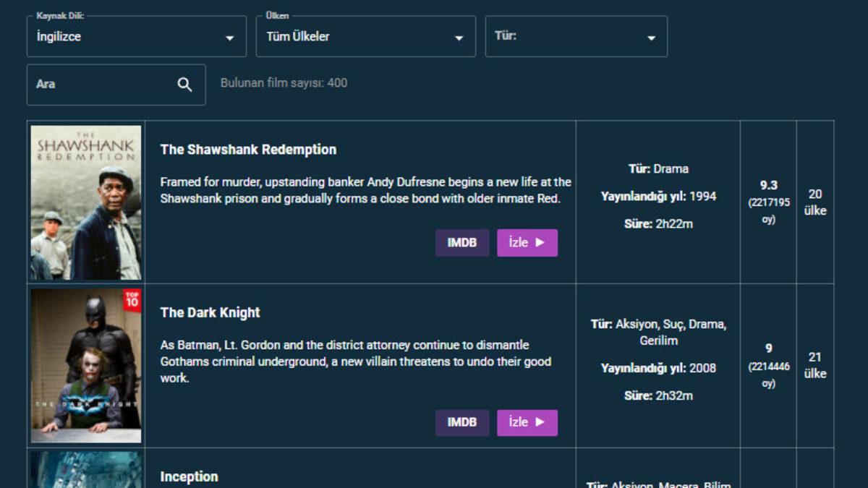Click the TOP 10 badge on Dark Knight poster
This screenshot has height=488, width=868.
[x=133, y=296]
